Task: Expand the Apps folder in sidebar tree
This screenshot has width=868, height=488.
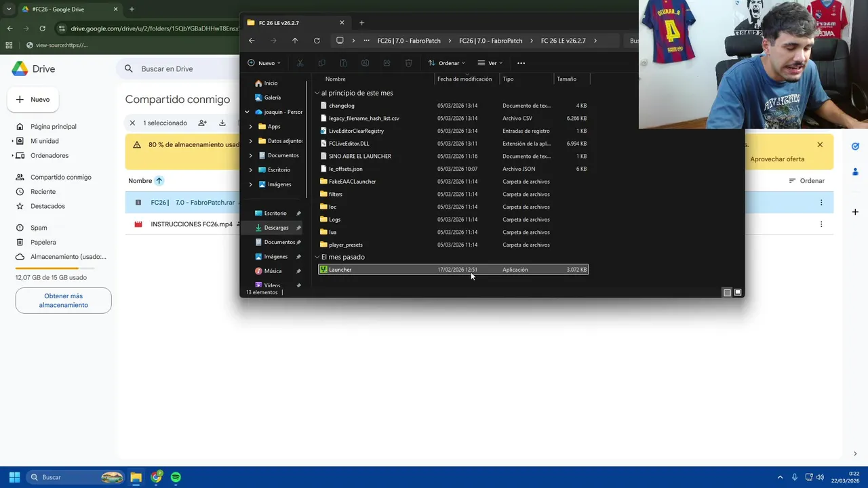Action: tap(251, 126)
